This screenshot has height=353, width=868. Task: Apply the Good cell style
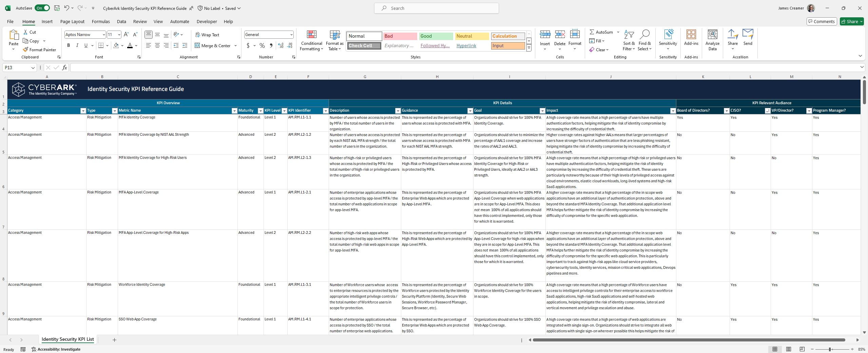pyautogui.click(x=436, y=36)
